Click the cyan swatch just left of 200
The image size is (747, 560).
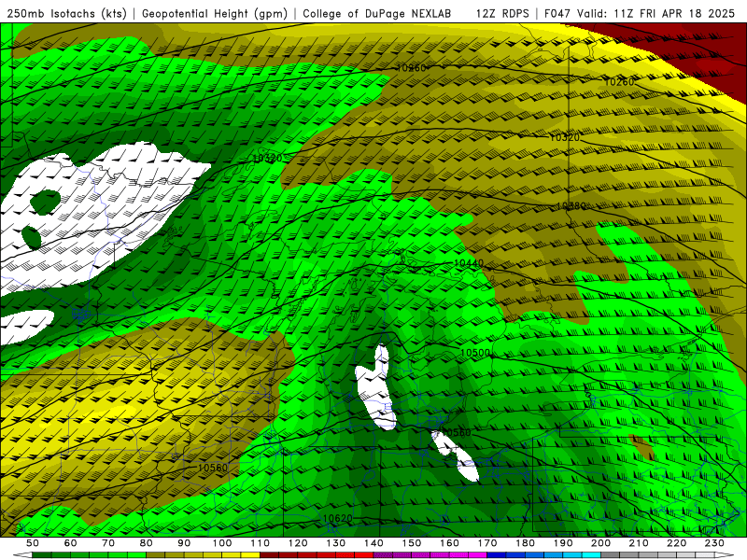click(591, 555)
